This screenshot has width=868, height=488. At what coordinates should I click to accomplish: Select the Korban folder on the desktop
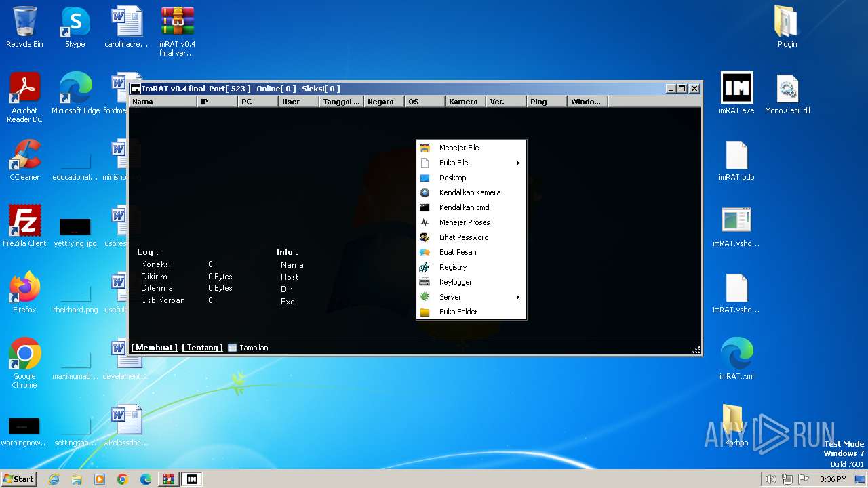point(736,426)
